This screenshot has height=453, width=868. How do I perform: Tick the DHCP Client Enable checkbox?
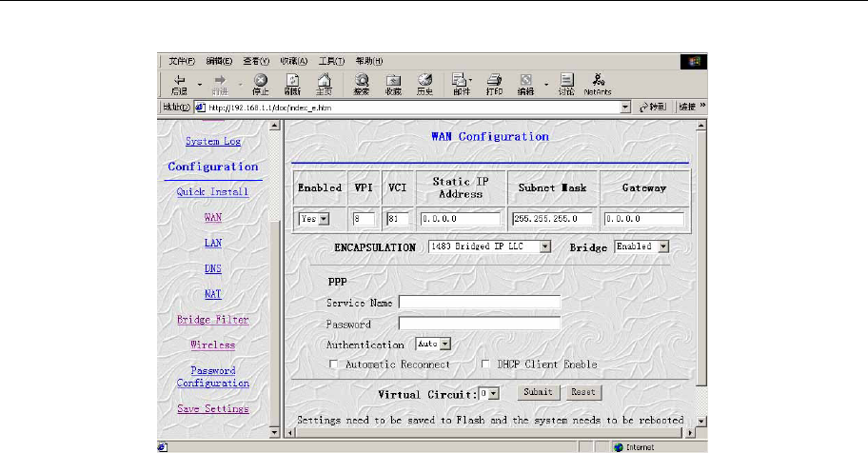coord(485,364)
